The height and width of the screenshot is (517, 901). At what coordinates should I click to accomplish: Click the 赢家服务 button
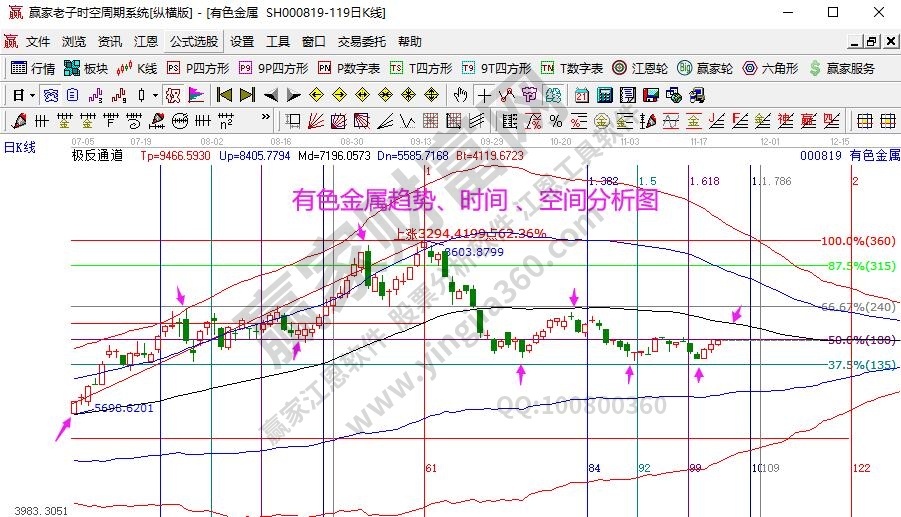844,69
